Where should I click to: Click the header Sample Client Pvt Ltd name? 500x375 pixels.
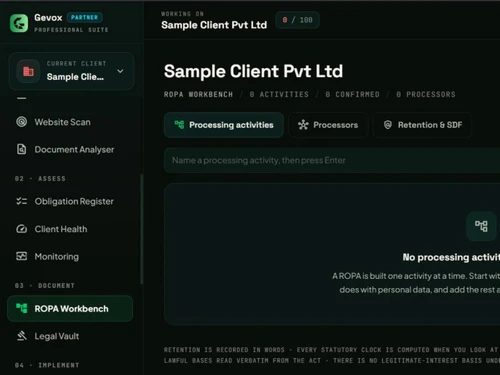214,25
